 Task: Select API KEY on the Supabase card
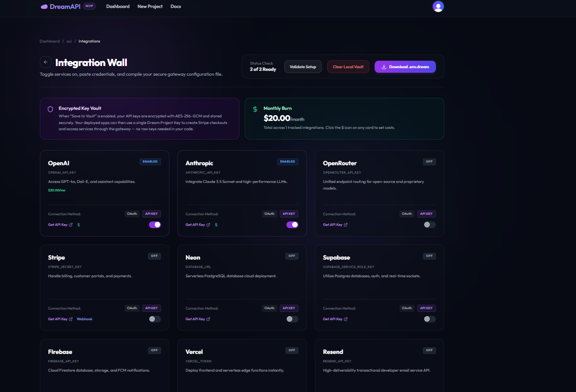pos(427,308)
